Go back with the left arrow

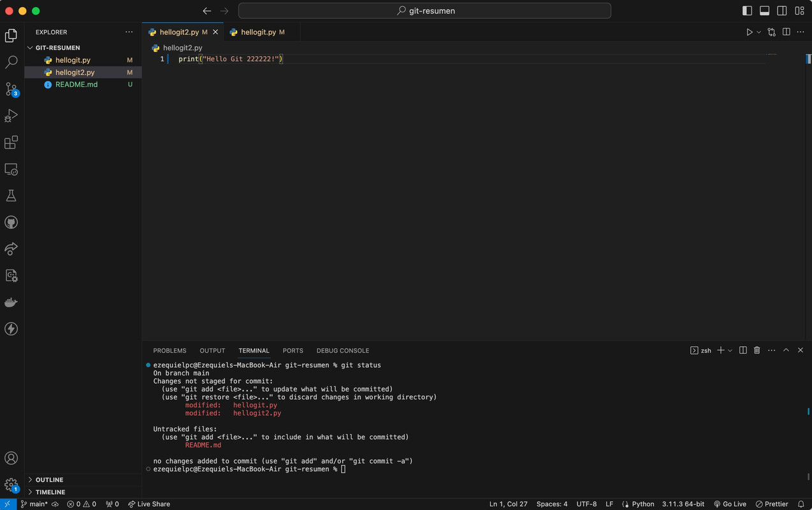pos(207,11)
